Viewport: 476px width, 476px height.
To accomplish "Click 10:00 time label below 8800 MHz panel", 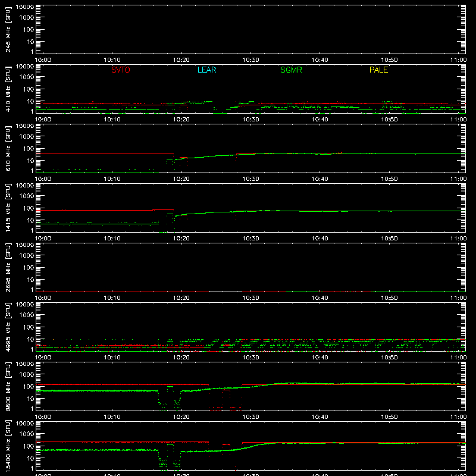I will click(x=43, y=417).
